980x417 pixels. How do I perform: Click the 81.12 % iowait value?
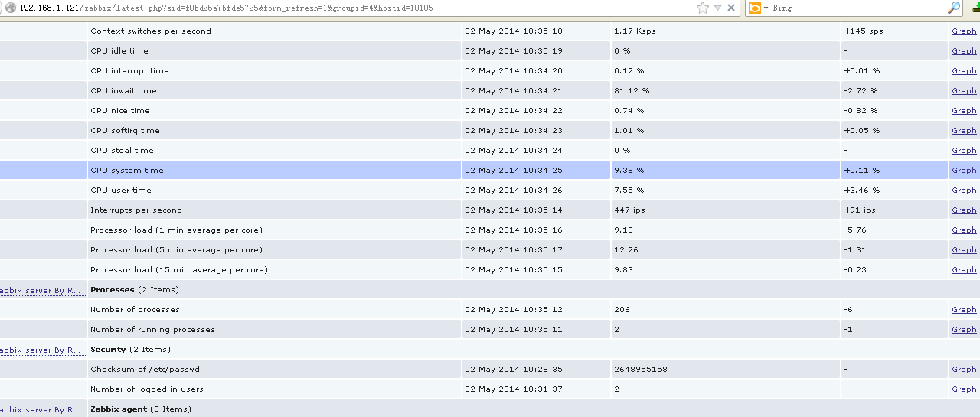(x=632, y=91)
